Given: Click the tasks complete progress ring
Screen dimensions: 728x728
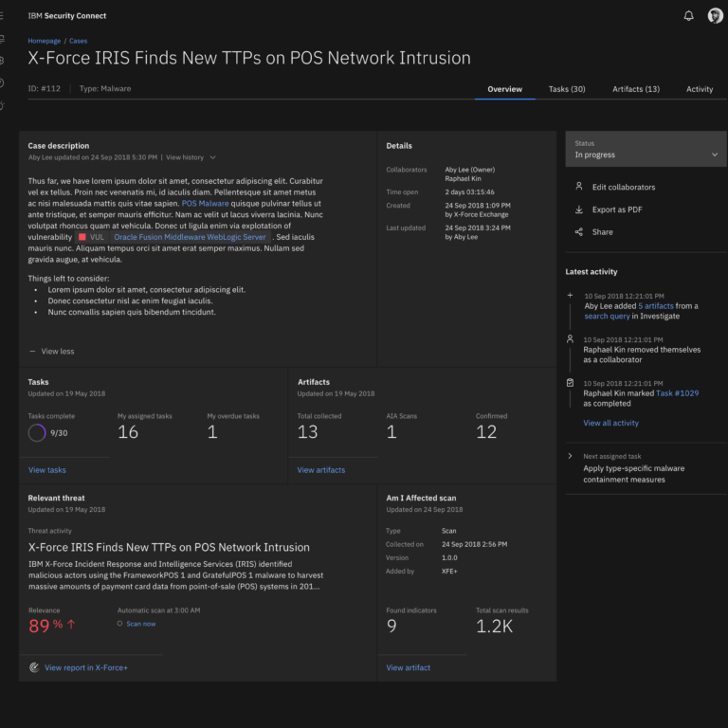Looking at the screenshot, I should point(37,432).
